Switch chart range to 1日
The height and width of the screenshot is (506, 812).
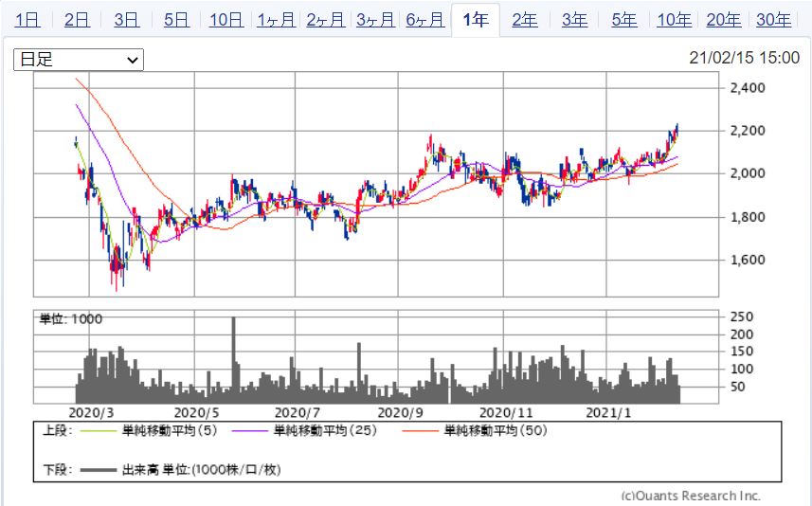[27, 20]
